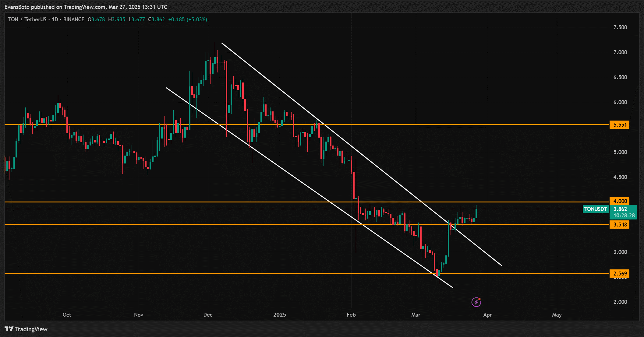Click the 5.551 orange price label

620,125
